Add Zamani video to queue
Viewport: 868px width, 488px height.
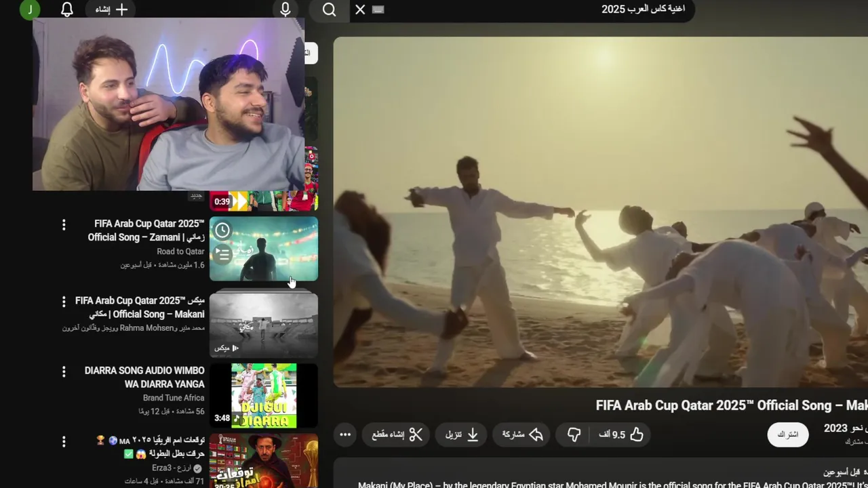[222, 254]
